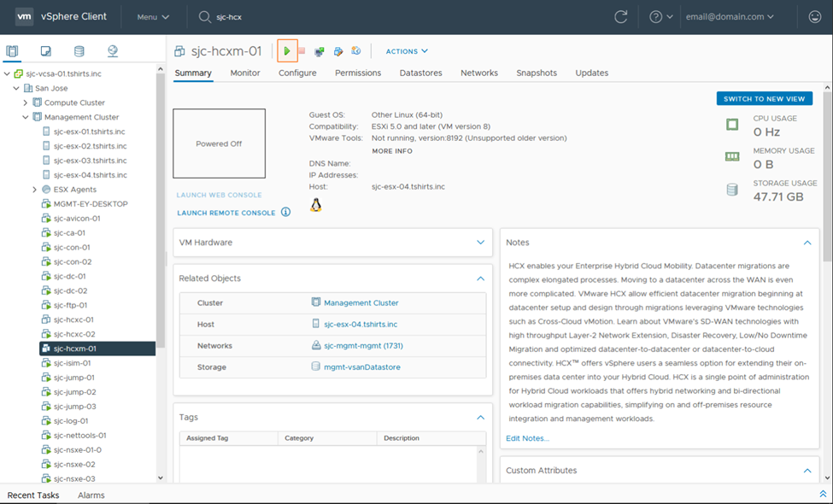Click the smiley feedback icon
The height and width of the screenshot is (504, 833).
pos(814,17)
